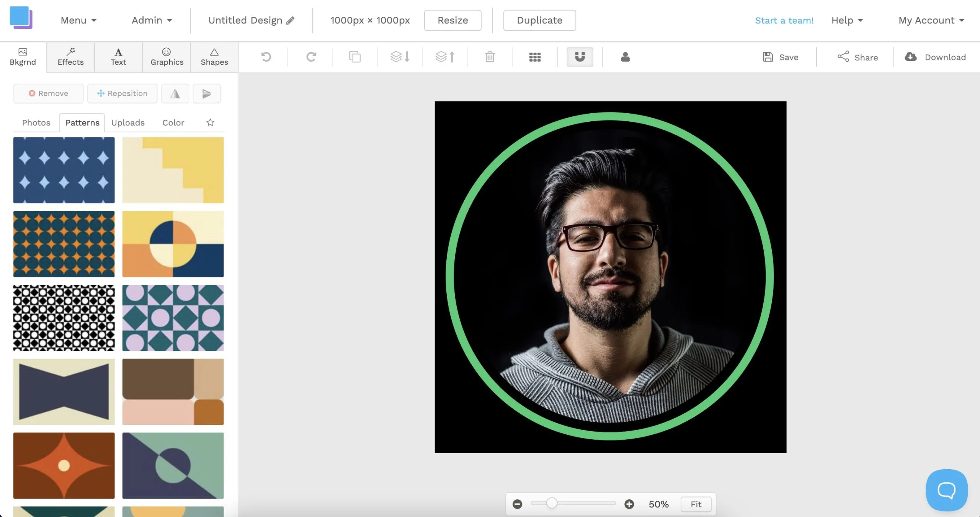Remove the background image
The height and width of the screenshot is (517, 980).
[x=48, y=93]
